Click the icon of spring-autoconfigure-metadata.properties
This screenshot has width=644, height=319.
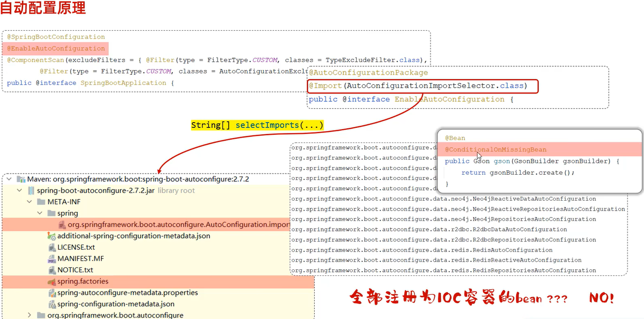point(52,293)
